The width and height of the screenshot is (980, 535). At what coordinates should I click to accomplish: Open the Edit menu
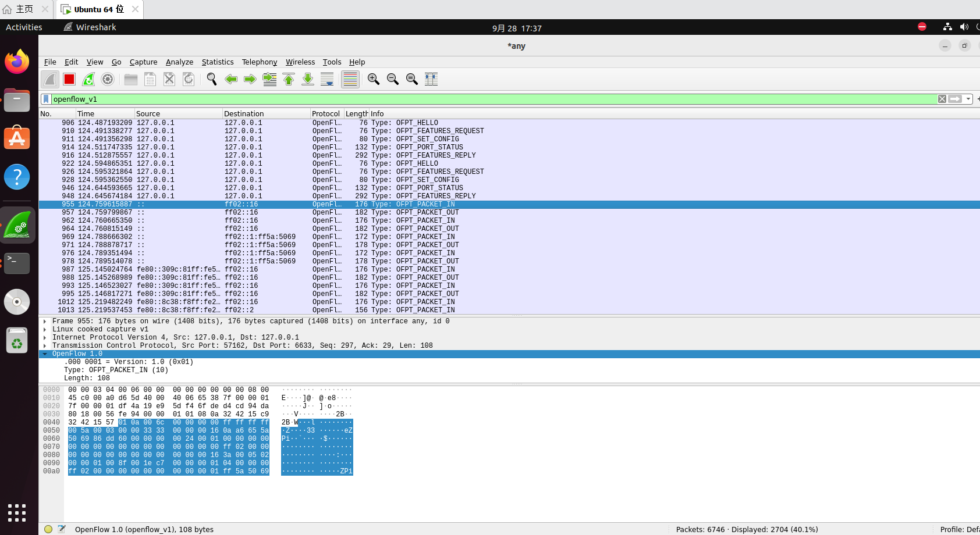coord(71,62)
